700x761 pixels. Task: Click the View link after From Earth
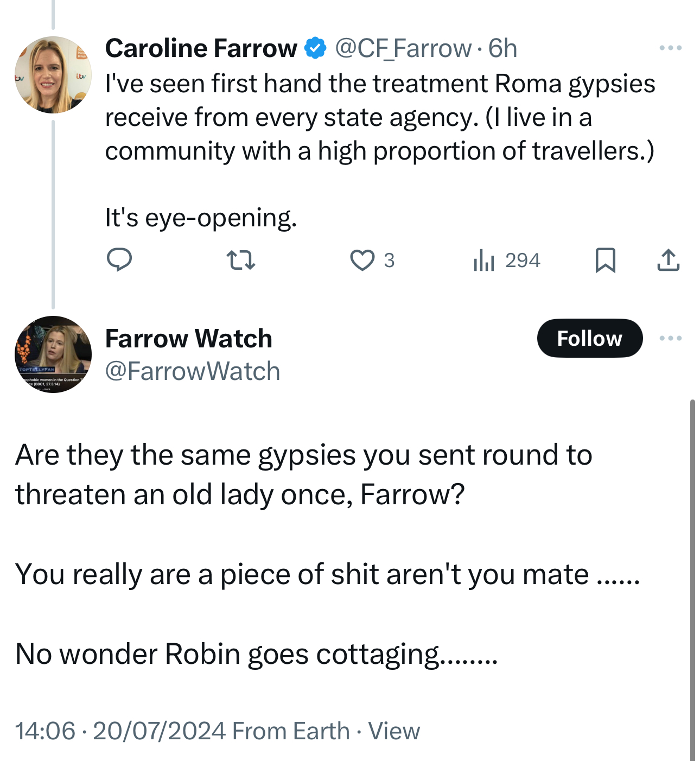[394, 731]
